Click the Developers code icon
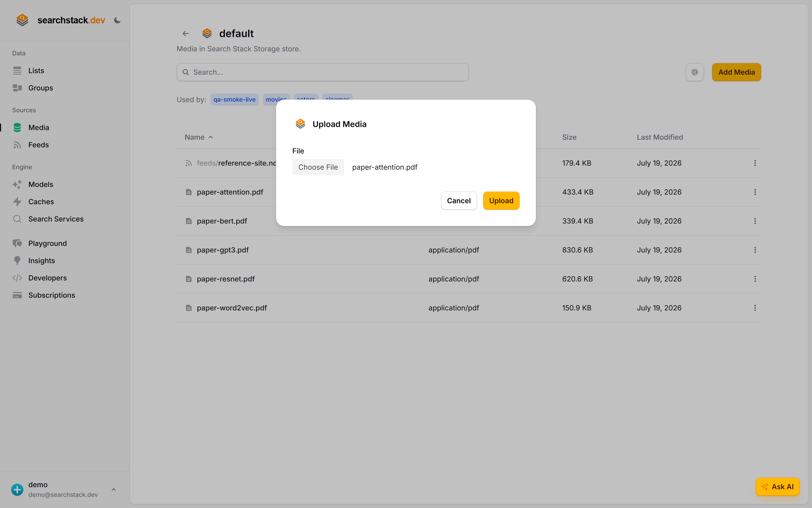812x508 pixels. tap(17, 278)
